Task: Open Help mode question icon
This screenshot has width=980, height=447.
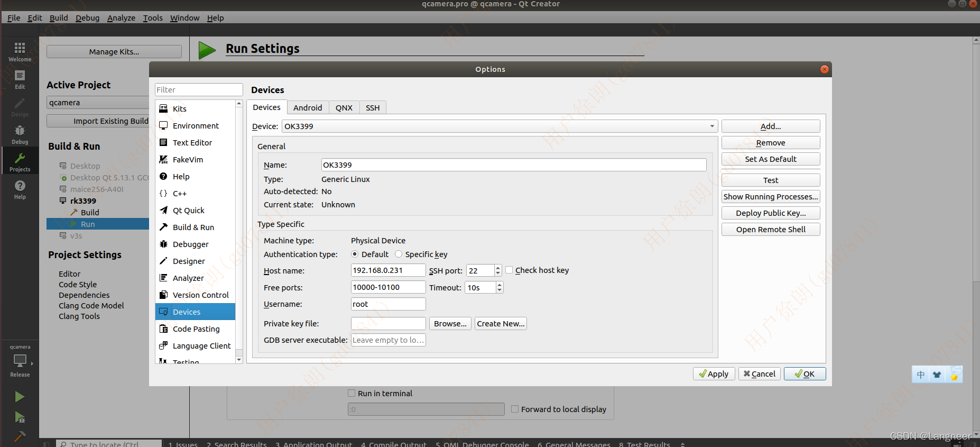Action: (20, 189)
